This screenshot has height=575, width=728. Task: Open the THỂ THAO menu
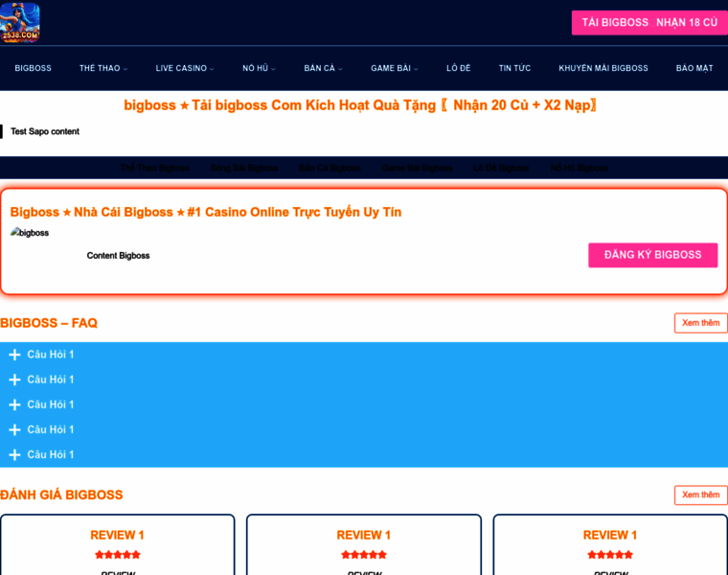pos(100,68)
